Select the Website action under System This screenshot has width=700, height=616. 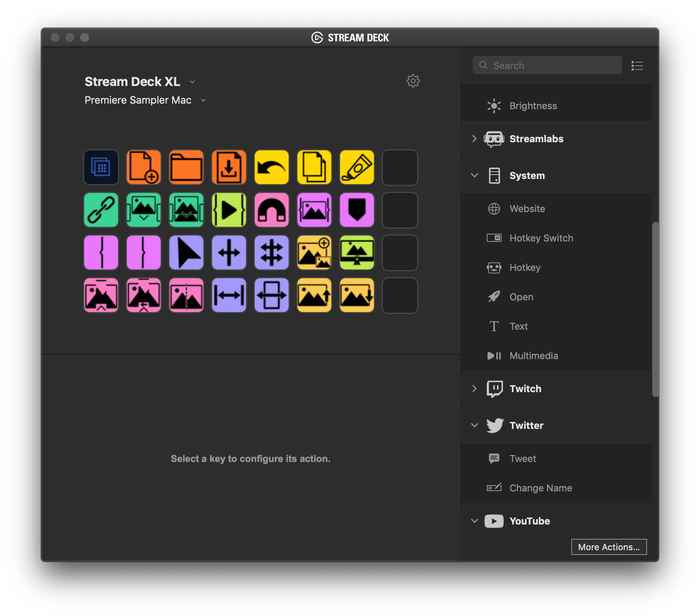[527, 208]
